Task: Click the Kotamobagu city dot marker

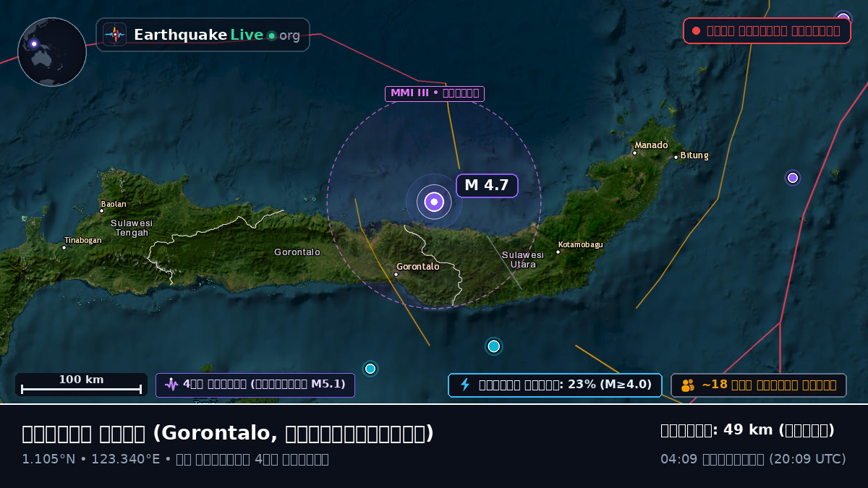Action: [x=558, y=252]
